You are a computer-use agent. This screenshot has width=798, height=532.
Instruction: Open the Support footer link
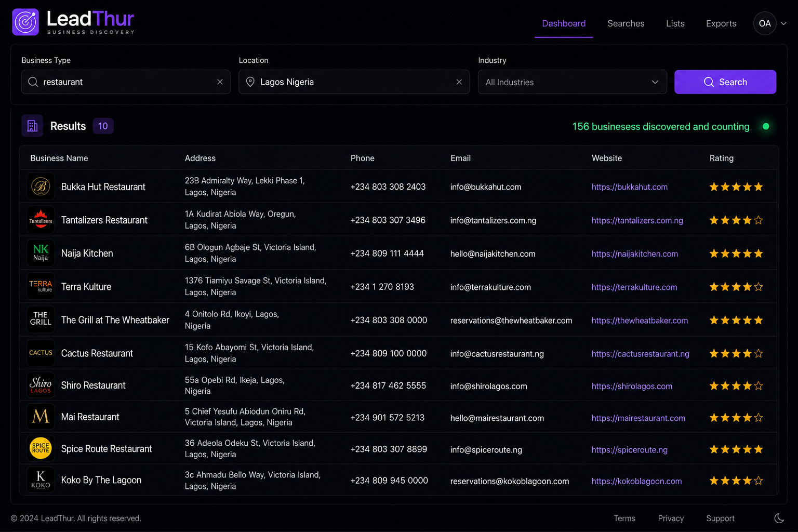[720, 518]
